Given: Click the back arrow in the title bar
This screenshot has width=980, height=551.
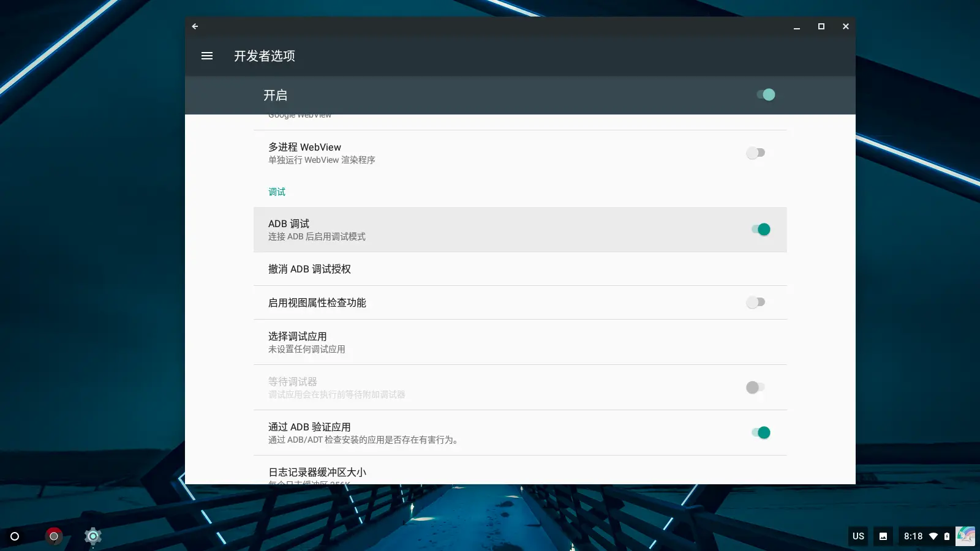Looking at the screenshot, I should [x=194, y=26].
